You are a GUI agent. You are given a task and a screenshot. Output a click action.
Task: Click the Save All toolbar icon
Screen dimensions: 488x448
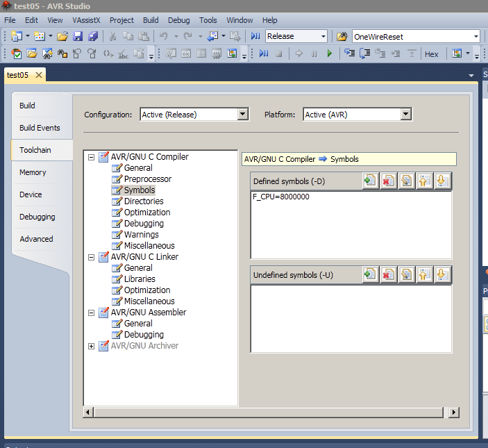[92, 36]
